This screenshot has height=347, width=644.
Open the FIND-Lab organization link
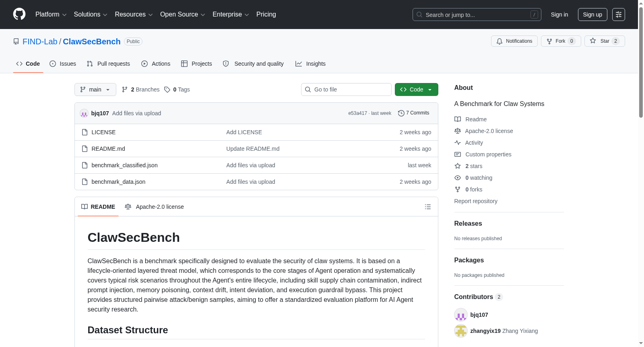pyautogui.click(x=40, y=42)
